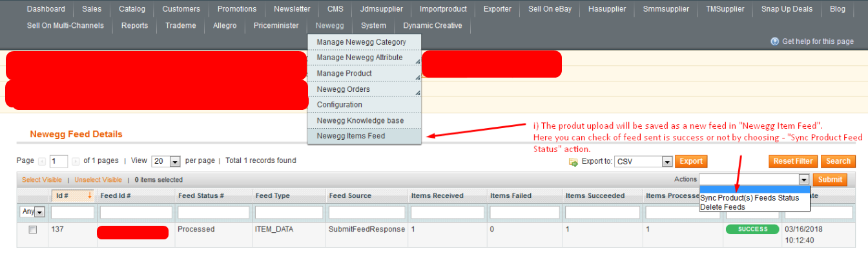The width and height of the screenshot is (868, 273).
Task: Open the CMS menu
Action: (x=335, y=9)
